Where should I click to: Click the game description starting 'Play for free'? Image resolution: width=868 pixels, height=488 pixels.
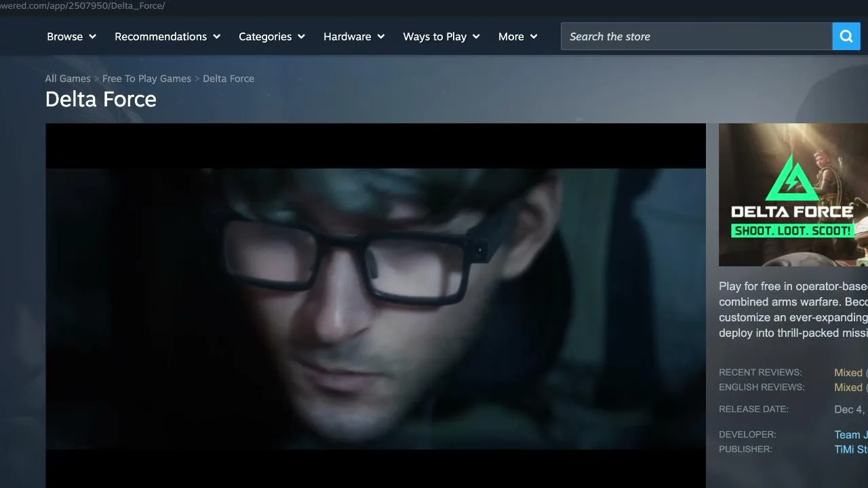793,310
